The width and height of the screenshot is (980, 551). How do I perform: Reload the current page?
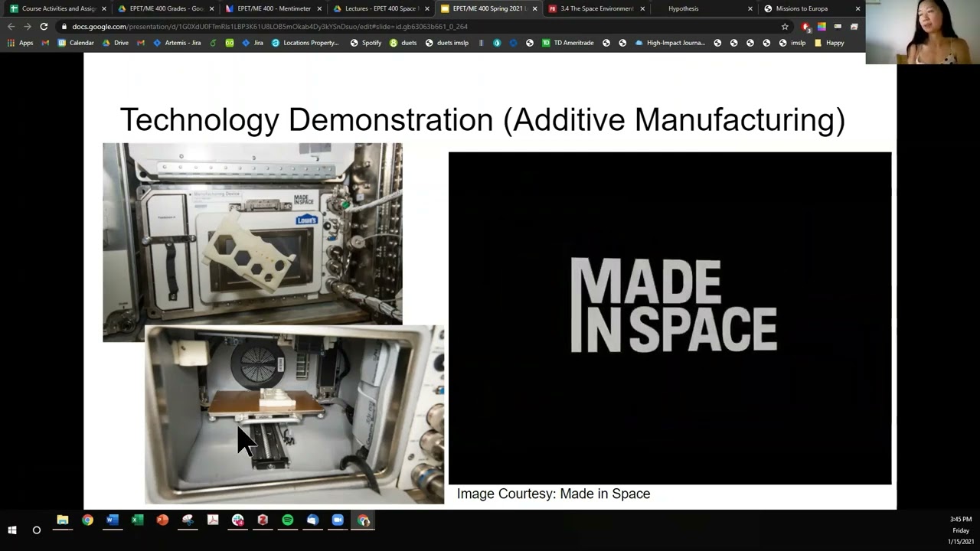coord(44,26)
